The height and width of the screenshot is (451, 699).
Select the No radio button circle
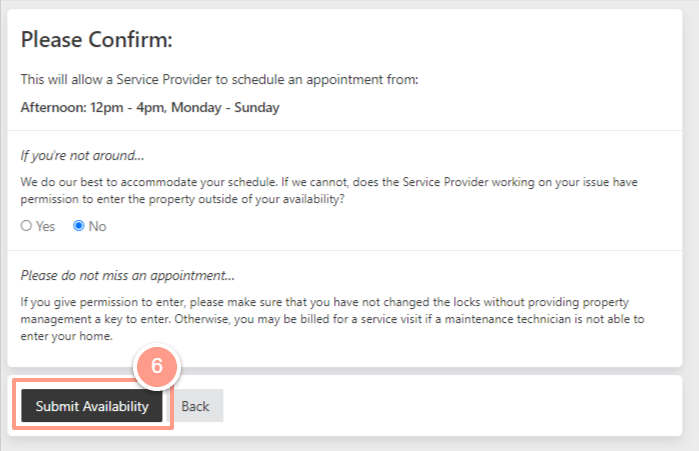[78, 226]
